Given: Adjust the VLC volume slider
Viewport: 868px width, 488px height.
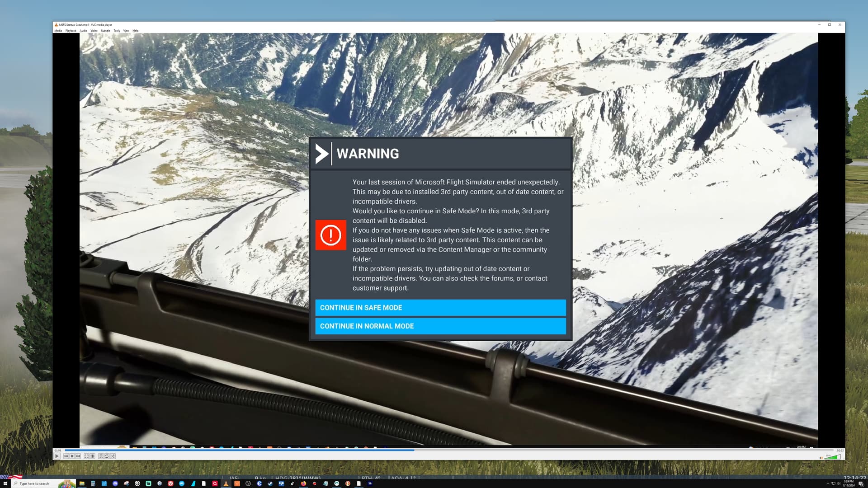Looking at the screenshot, I should click(x=833, y=457).
